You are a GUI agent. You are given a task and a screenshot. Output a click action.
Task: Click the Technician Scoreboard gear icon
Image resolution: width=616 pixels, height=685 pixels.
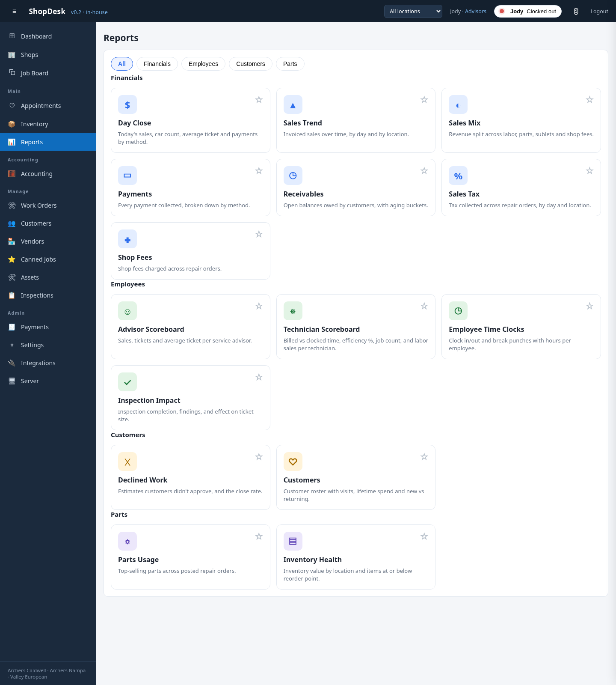pos(293,311)
